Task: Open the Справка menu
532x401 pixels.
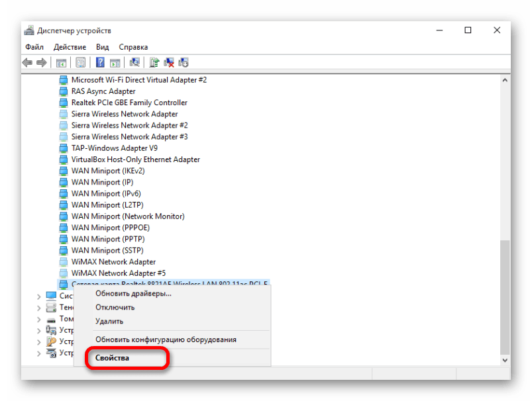Action: coord(133,47)
